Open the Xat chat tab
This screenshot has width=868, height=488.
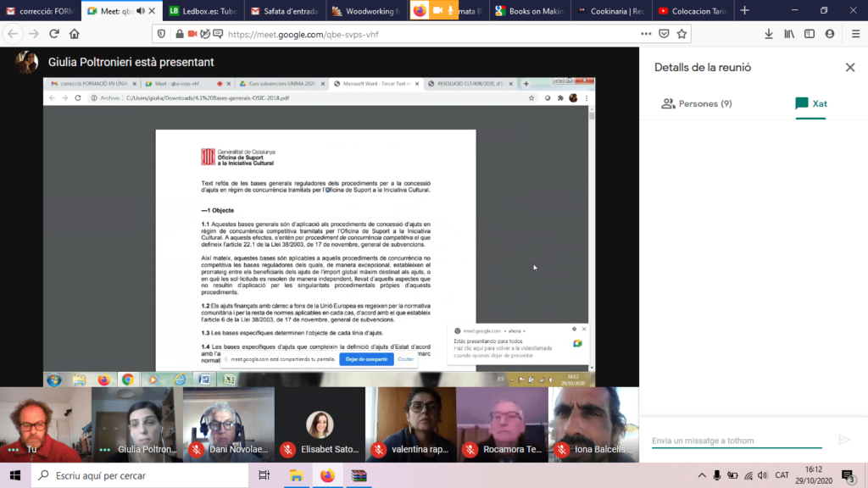811,103
